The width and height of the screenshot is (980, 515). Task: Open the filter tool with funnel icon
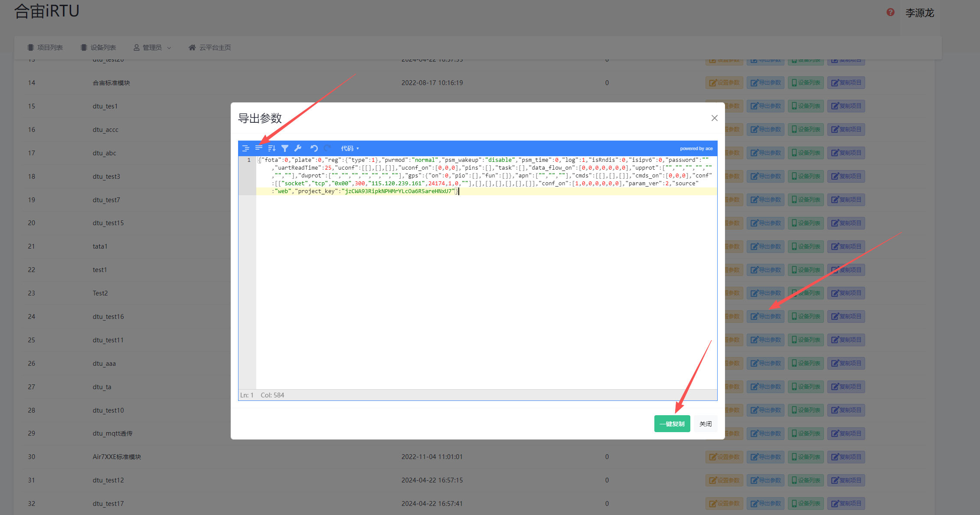pos(285,148)
